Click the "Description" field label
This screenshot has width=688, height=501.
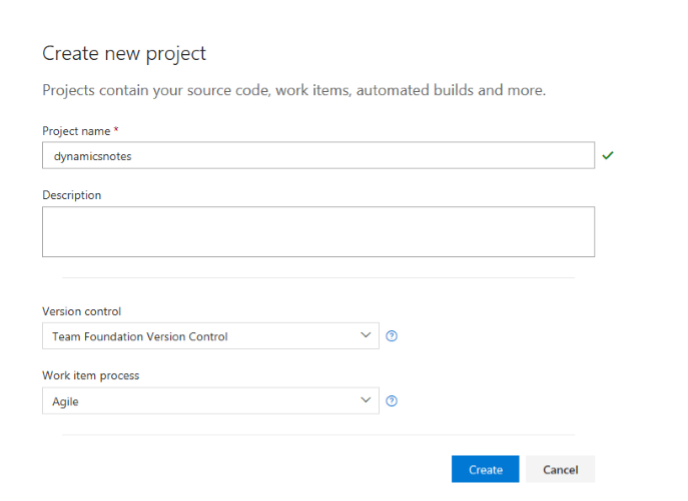point(71,195)
